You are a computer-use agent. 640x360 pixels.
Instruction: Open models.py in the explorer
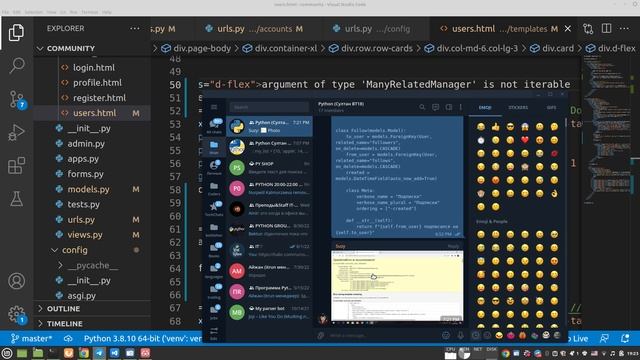(88, 189)
